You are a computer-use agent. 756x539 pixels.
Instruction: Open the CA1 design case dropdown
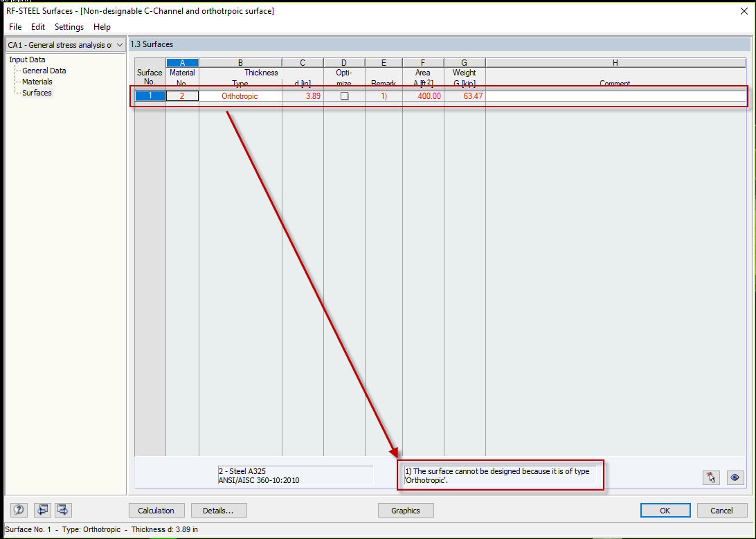pos(66,45)
